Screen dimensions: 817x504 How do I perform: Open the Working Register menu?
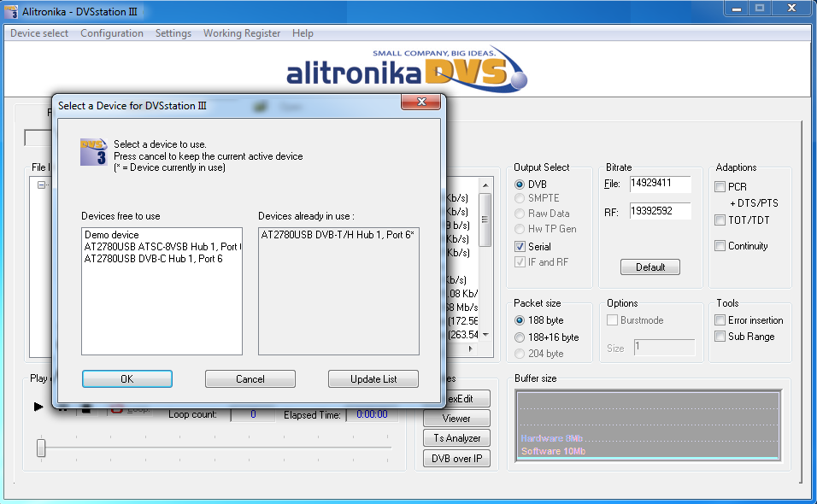242,33
